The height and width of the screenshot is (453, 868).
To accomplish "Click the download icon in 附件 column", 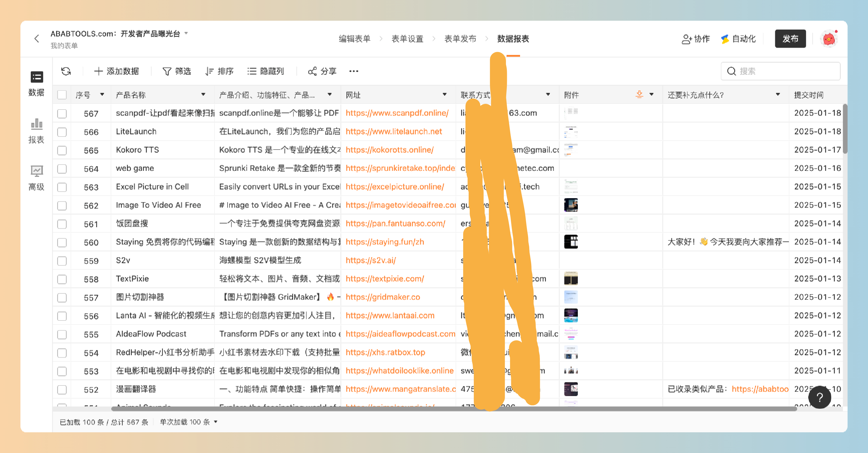I will coord(639,94).
